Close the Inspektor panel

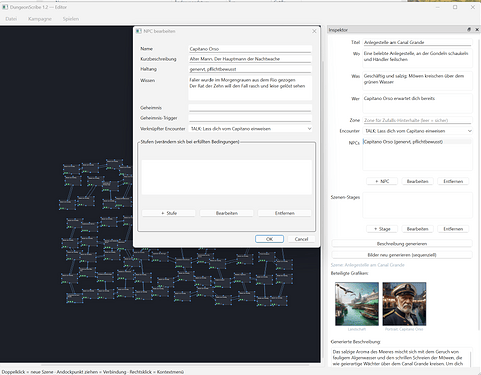[477, 30]
